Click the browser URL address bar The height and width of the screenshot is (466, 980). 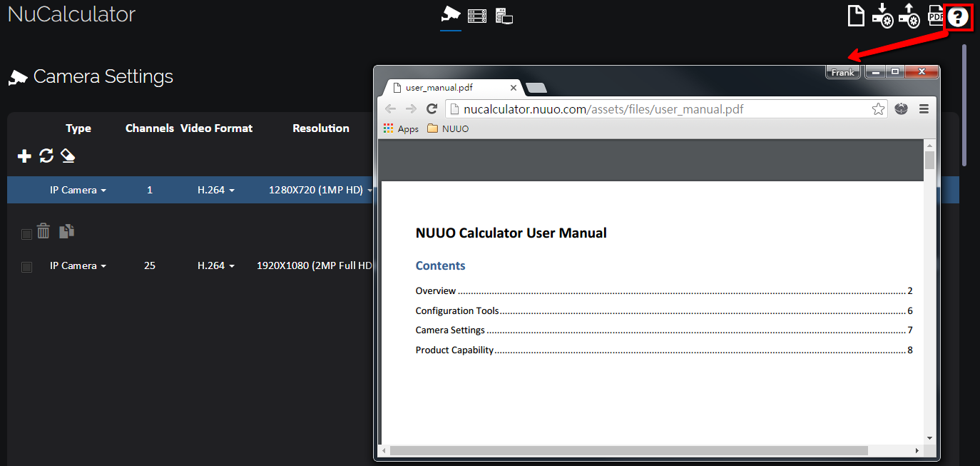[656, 109]
